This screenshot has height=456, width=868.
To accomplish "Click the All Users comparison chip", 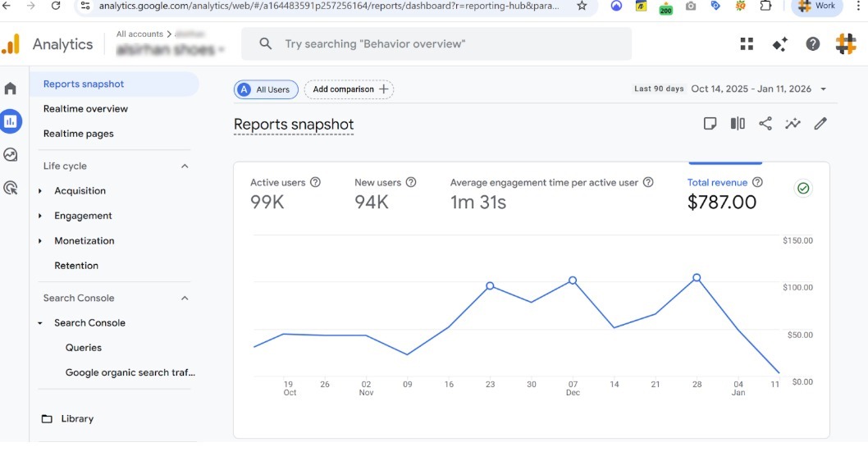I will [266, 89].
